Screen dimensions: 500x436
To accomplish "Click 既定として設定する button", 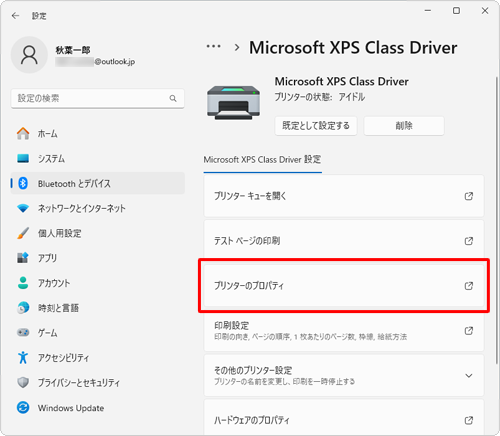I will pos(316,126).
